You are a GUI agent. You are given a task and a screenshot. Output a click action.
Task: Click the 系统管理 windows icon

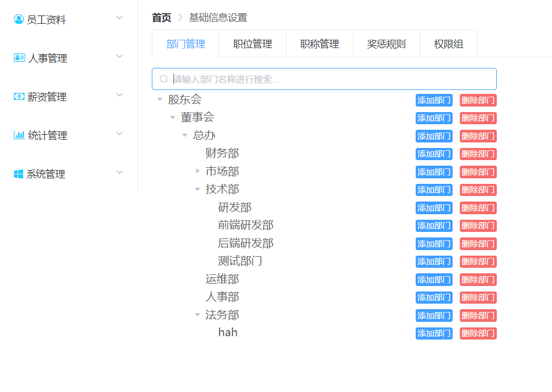pyautogui.click(x=18, y=173)
